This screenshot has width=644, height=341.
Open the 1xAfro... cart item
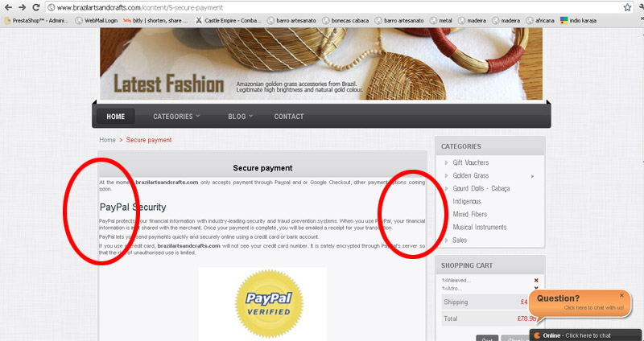coord(452,289)
